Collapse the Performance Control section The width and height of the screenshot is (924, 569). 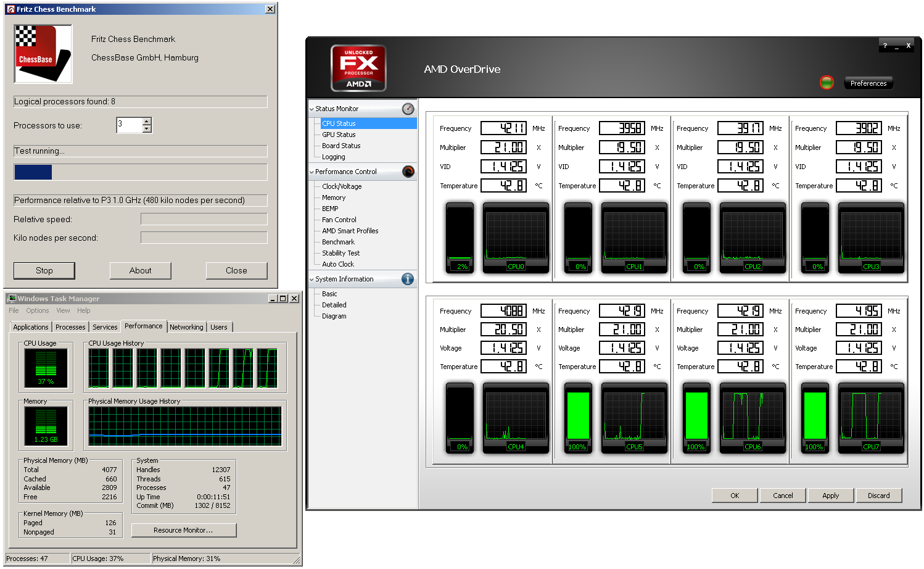coord(311,172)
